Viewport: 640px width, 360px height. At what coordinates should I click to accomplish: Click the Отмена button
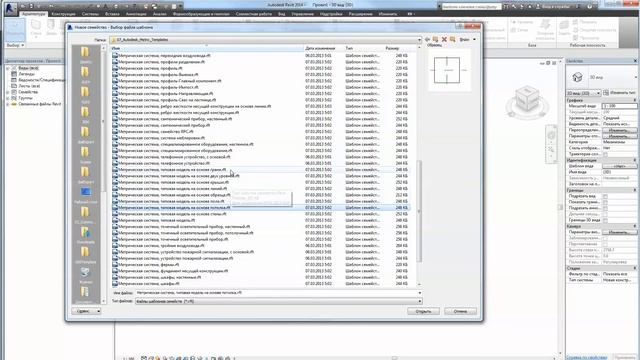[x=460, y=311]
